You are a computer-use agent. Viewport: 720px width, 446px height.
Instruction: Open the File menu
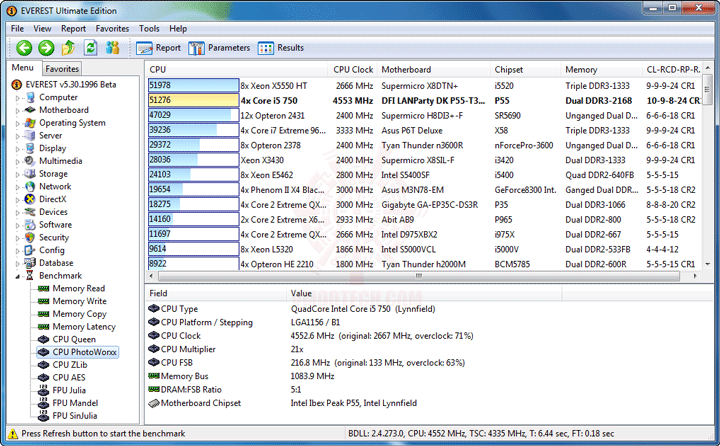point(17,28)
